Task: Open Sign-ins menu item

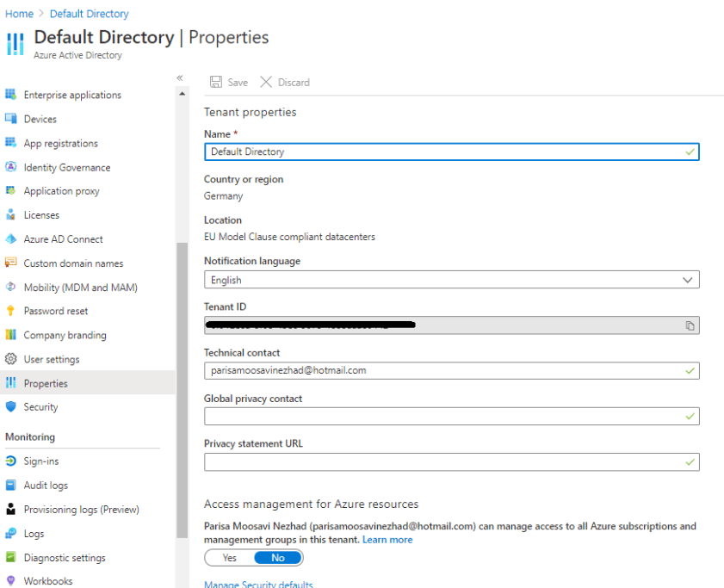Action: (x=41, y=461)
